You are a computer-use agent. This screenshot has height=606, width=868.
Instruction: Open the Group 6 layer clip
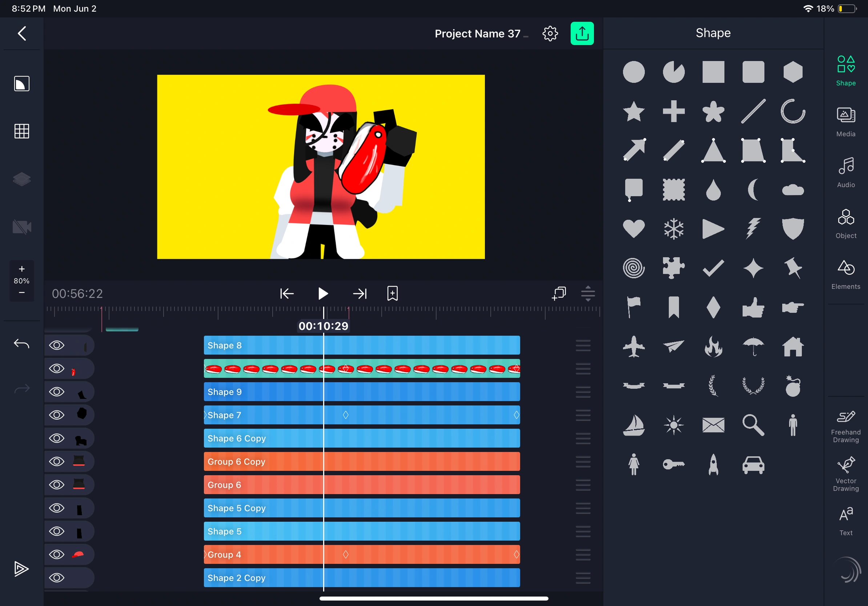[361, 485]
